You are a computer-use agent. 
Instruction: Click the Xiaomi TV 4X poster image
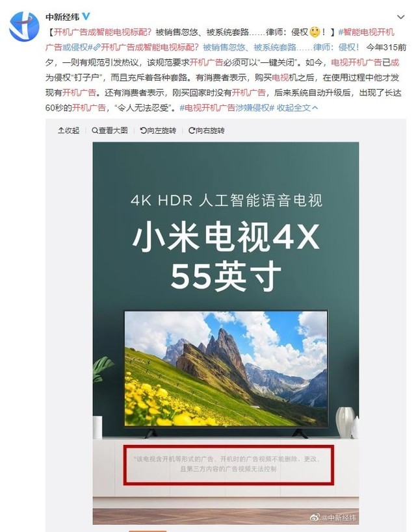pos(226,333)
